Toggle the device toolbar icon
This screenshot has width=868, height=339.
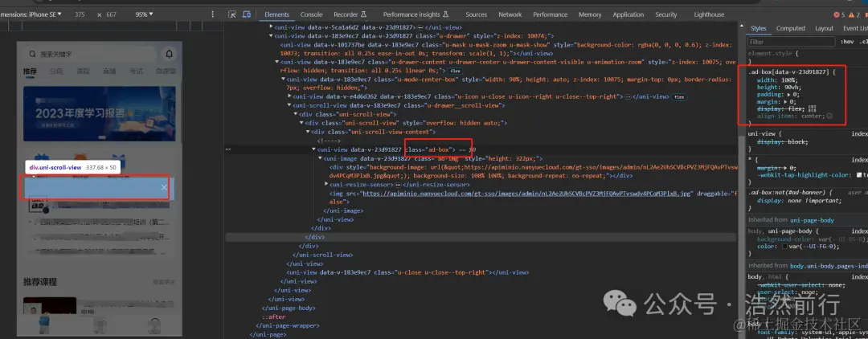[x=247, y=14]
